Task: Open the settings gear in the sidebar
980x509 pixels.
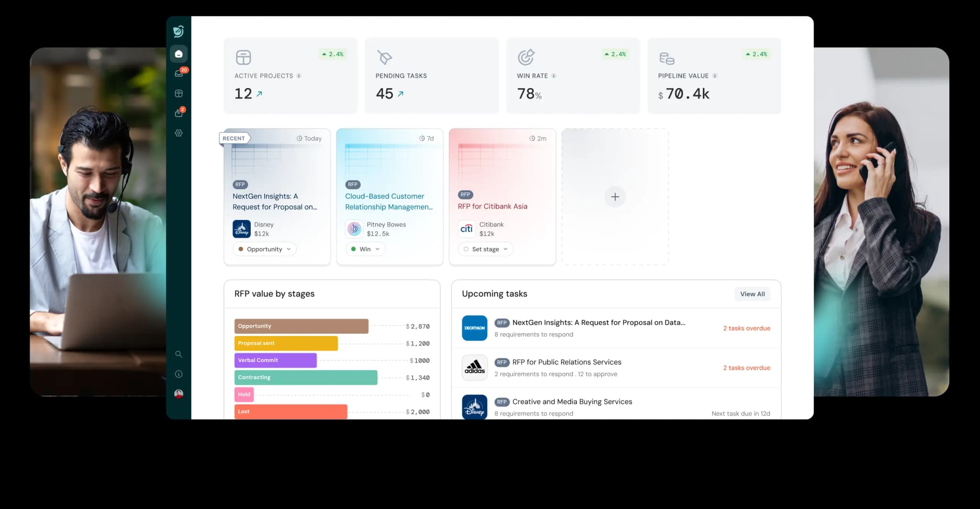Action: (178, 133)
